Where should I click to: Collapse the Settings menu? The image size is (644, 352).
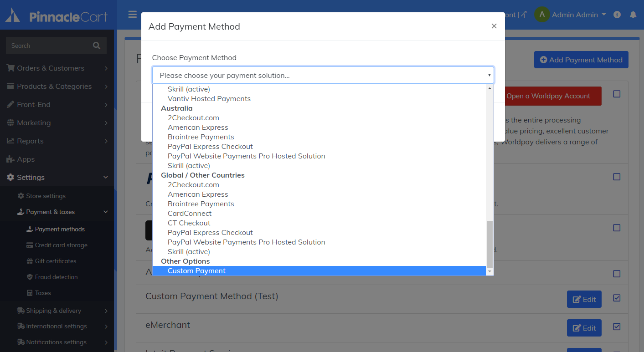tap(57, 177)
